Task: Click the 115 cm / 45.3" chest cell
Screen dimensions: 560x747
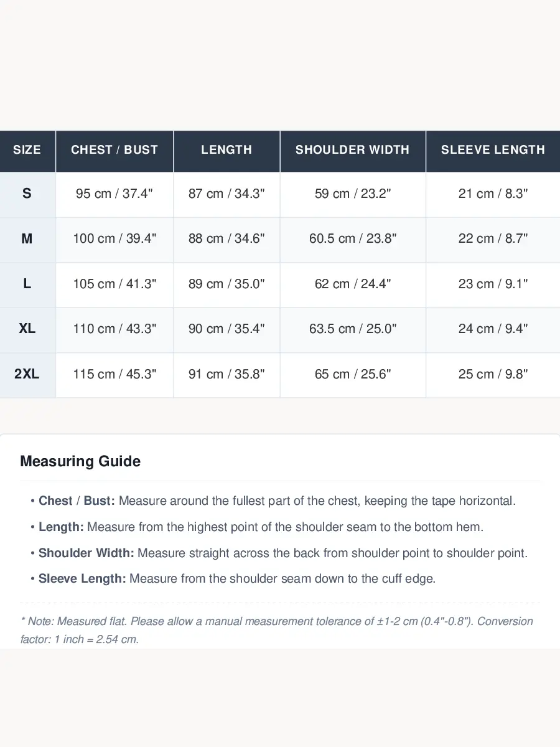Action: pos(114,375)
